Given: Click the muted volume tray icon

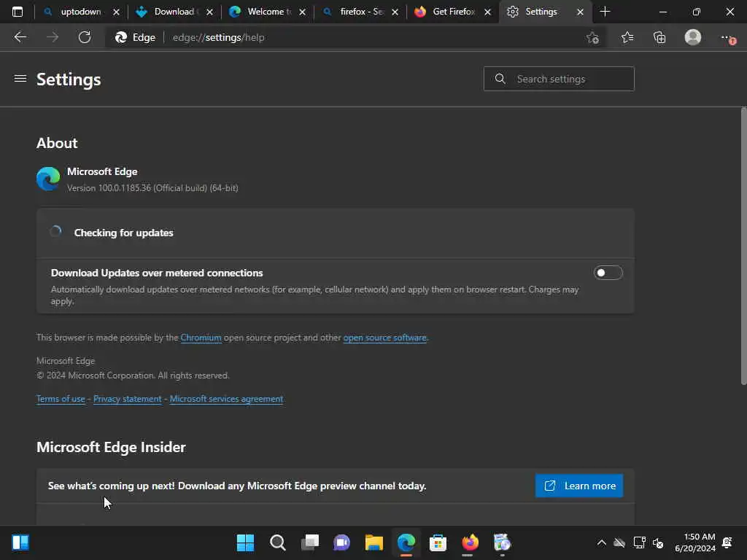Looking at the screenshot, I should [658, 542].
